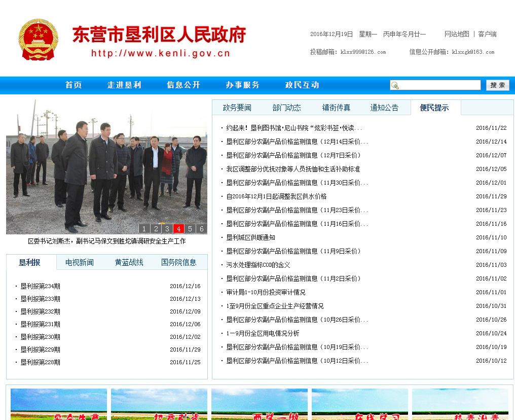Open 垦利城区供暖通知 article
Viewport: 515px width, 420px height.
pyautogui.click(x=250, y=237)
